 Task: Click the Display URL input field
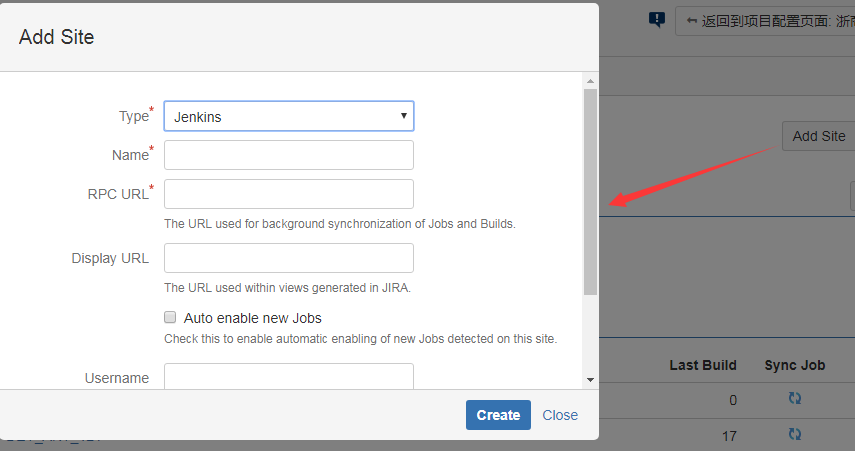click(x=289, y=258)
